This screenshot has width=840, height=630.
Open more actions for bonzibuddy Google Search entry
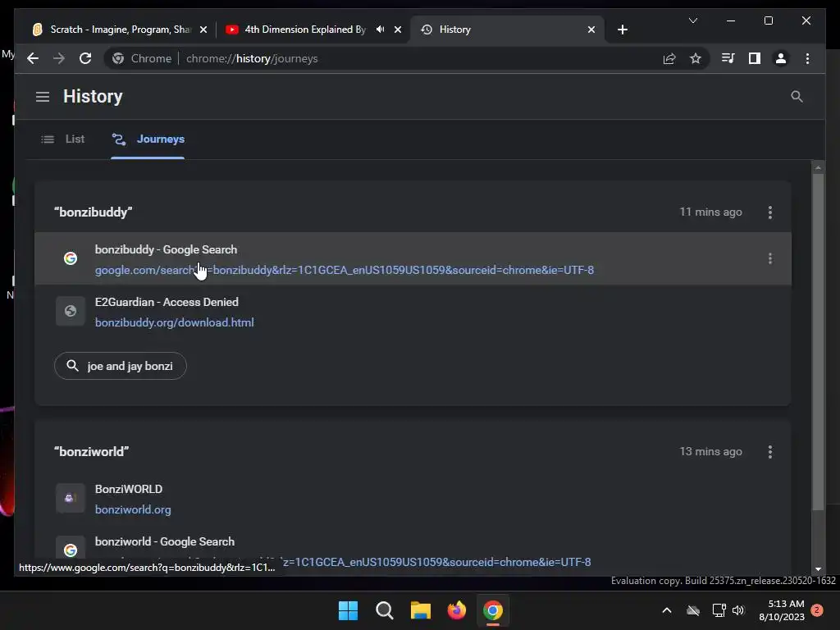(769, 258)
